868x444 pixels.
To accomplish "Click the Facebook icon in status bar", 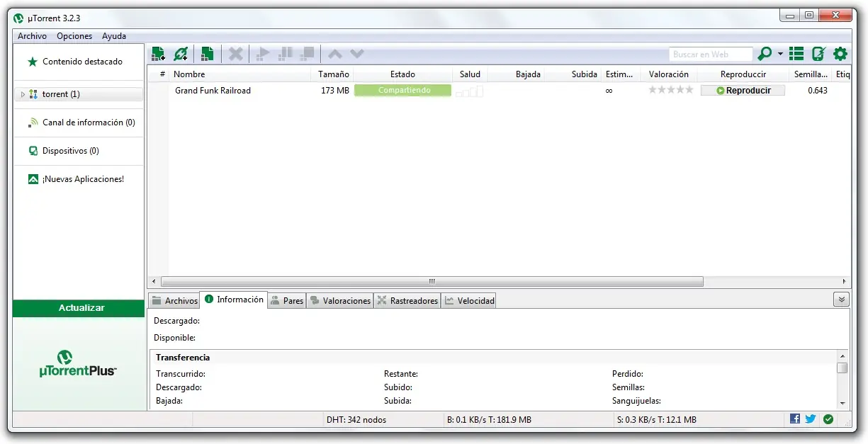I will [x=794, y=419].
